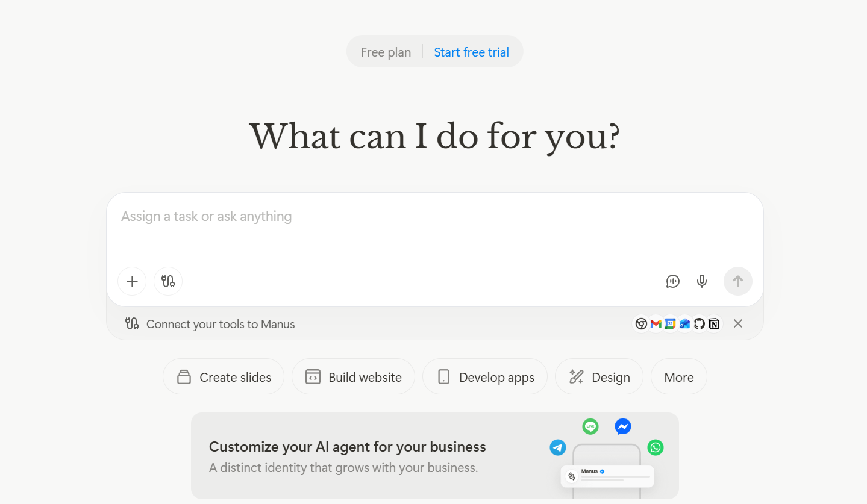Select the Design option
Screen dimensions: 867x504
click(x=599, y=377)
